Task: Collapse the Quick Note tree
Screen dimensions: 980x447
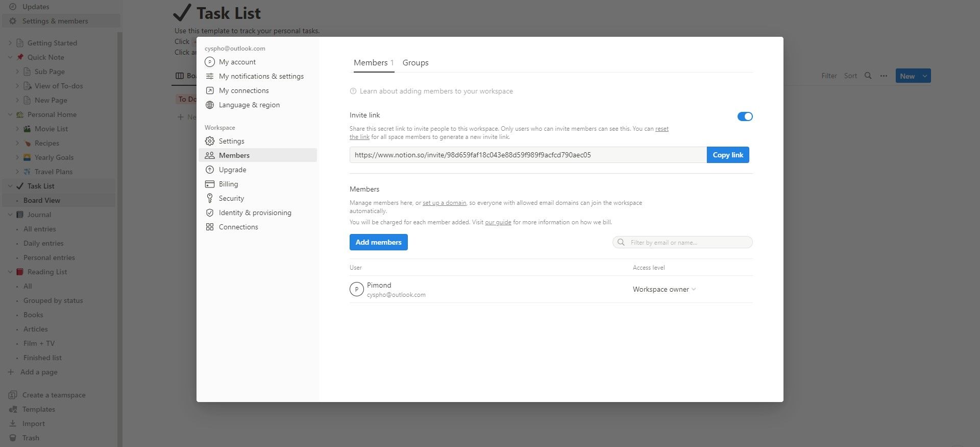Action: point(10,57)
